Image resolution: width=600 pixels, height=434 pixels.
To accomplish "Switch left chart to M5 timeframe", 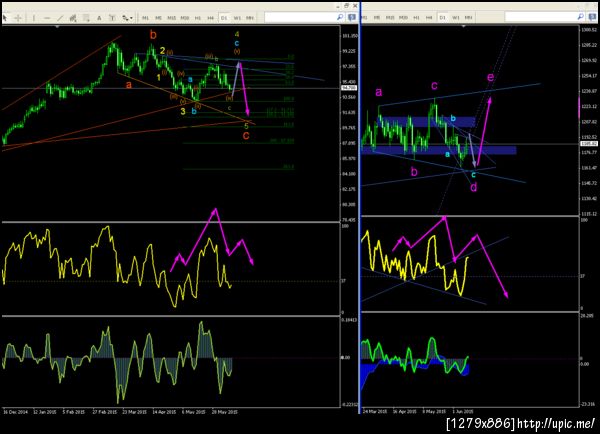I will 158,18.
